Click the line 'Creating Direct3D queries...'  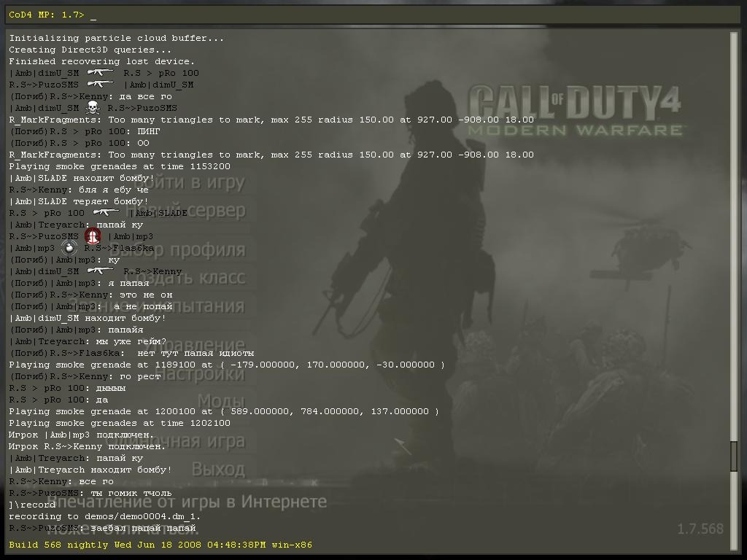[x=90, y=50]
